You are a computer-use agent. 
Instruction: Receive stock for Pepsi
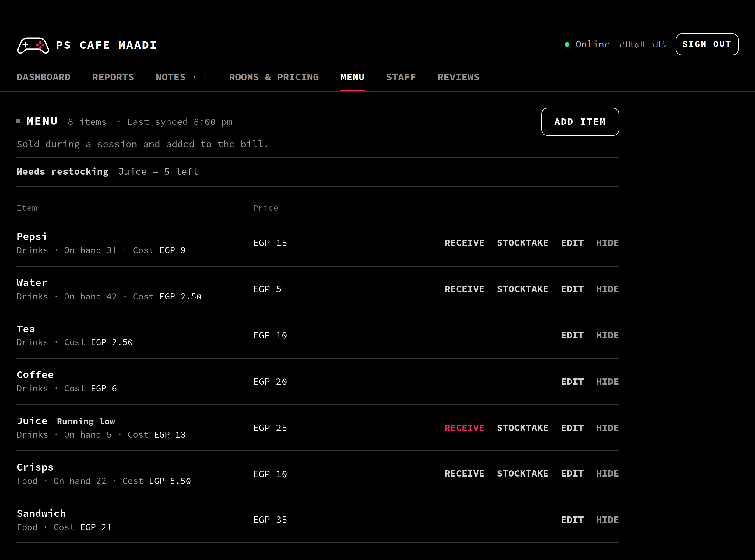(465, 243)
